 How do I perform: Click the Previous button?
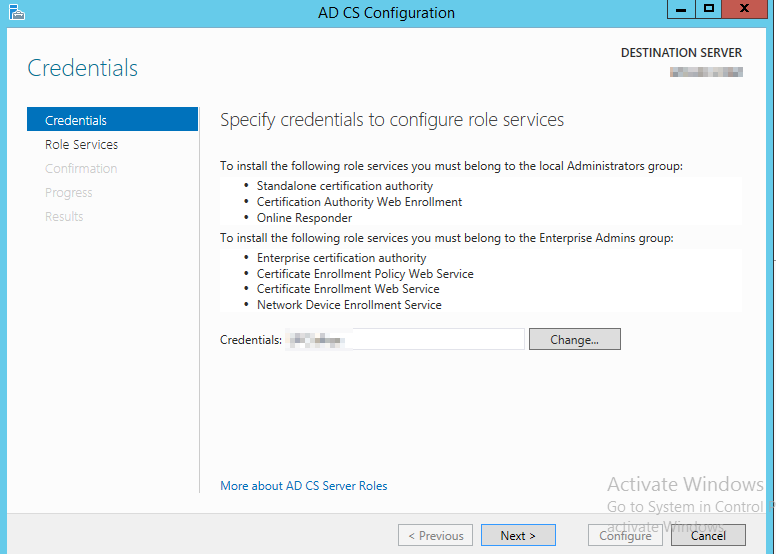click(435, 536)
